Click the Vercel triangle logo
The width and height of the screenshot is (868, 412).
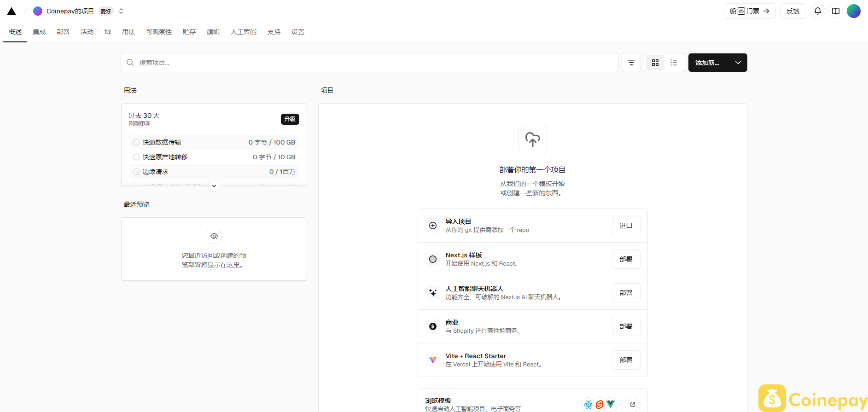click(x=12, y=11)
